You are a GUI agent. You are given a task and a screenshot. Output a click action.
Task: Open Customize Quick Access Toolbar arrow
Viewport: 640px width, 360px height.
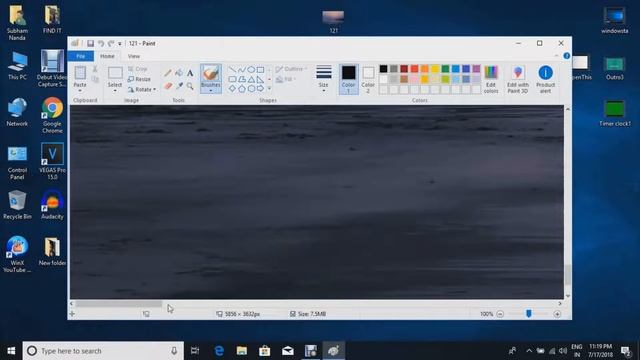120,43
